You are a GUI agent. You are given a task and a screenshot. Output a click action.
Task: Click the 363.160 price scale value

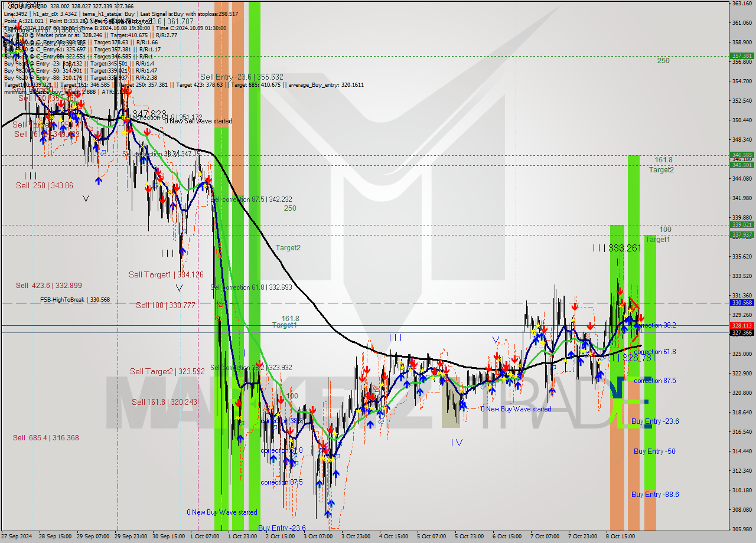click(742, 4)
